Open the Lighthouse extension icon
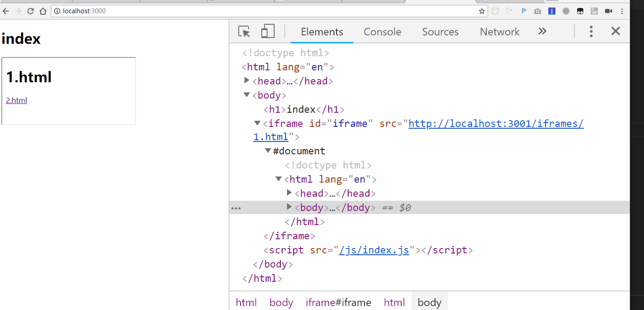644x310 pixels. tap(551, 11)
